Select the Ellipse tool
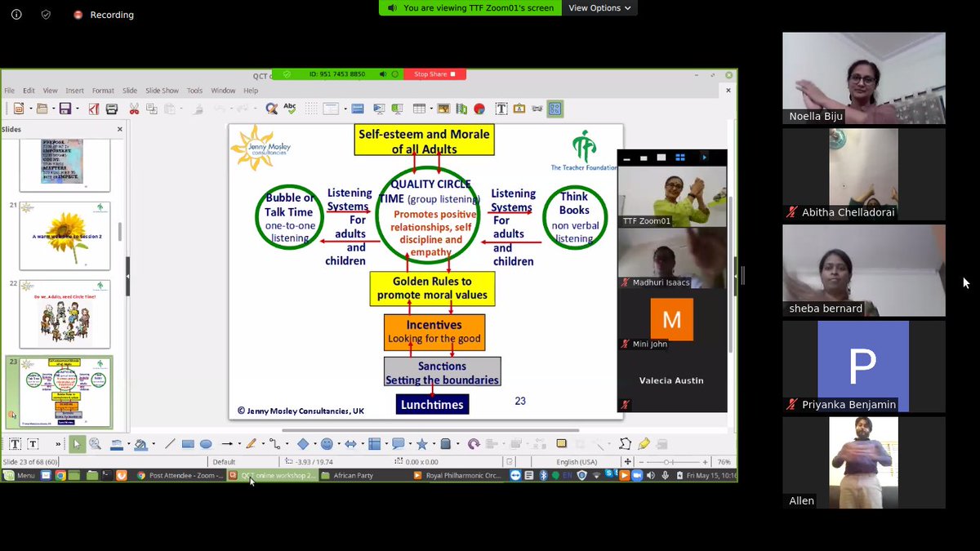The height and width of the screenshot is (551, 980). click(x=206, y=444)
